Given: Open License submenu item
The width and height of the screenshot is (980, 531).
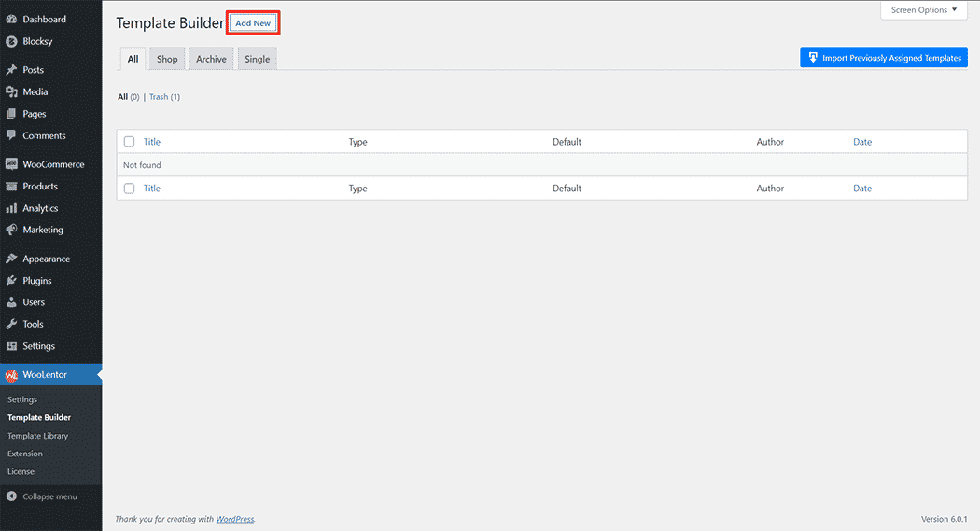Looking at the screenshot, I should (21, 471).
